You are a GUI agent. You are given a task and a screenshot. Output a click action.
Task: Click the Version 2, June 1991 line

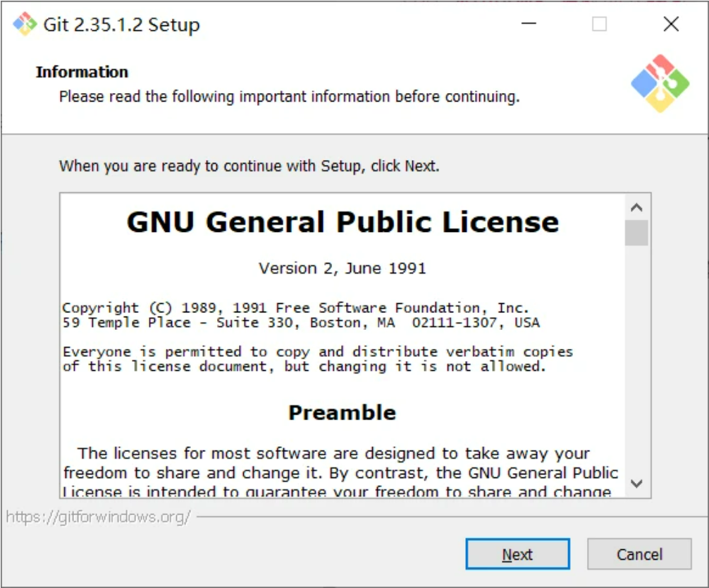tap(343, 268)
